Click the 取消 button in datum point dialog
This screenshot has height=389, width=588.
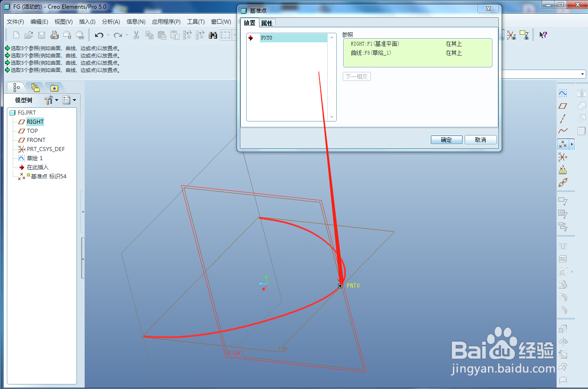pos(481,140)
